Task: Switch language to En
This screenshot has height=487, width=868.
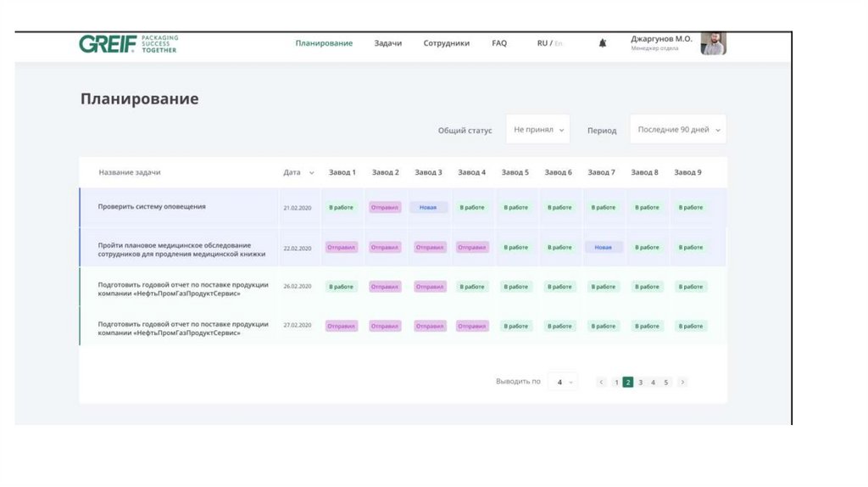Action: pos(559,43)
